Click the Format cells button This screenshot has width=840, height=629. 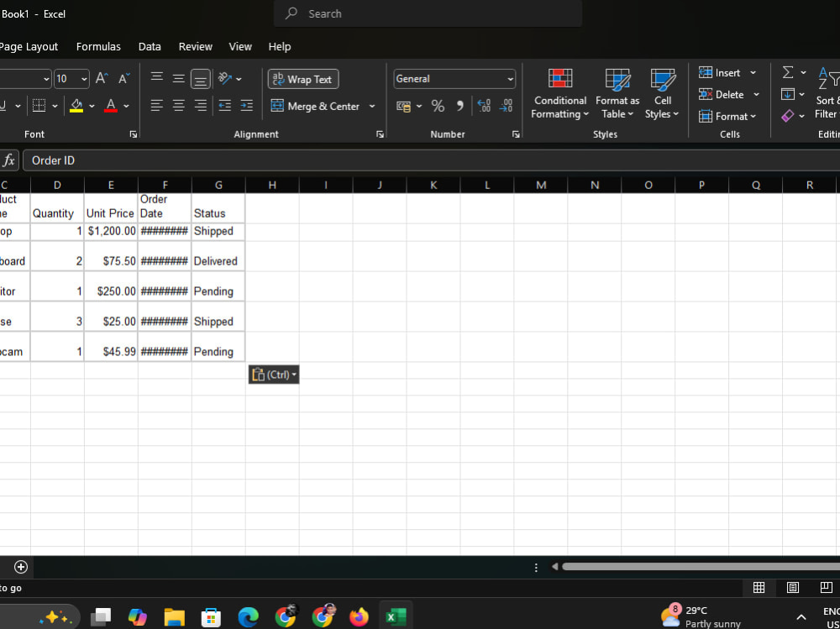coord(728,116)
